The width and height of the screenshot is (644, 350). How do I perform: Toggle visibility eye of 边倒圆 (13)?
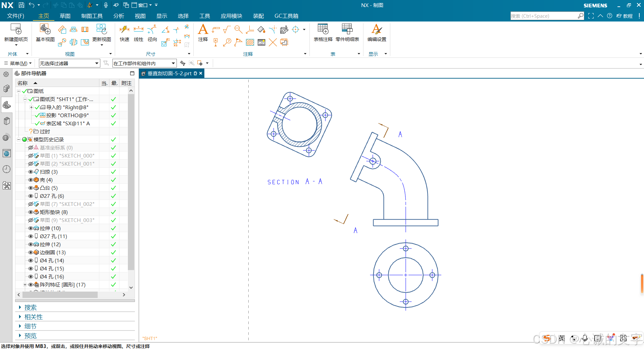click(x=31, y=252)
